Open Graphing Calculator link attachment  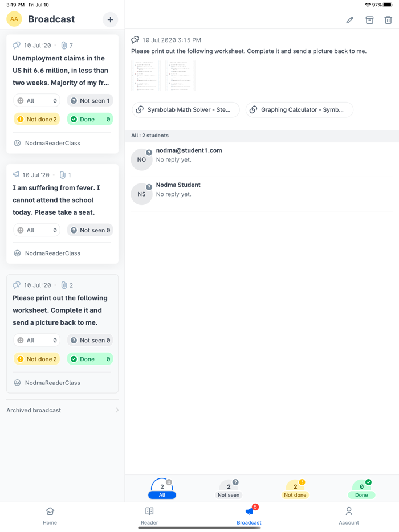pos(299,109)
